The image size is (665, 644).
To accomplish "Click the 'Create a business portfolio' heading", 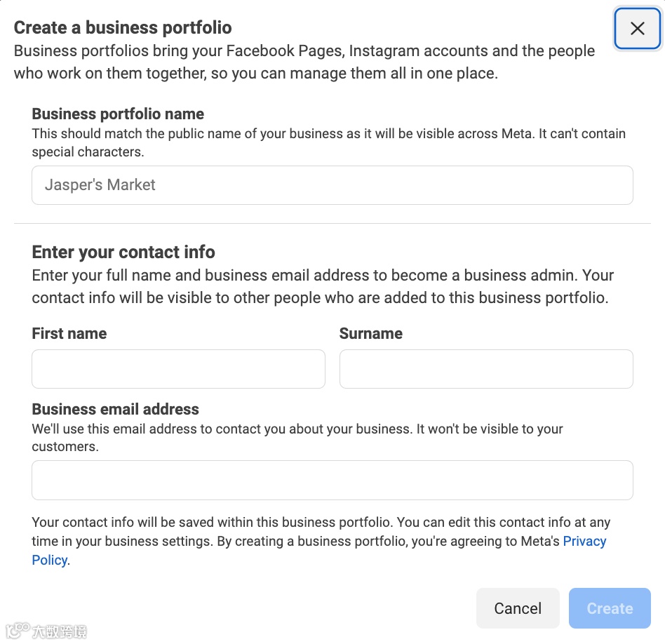I will pyautogui.click(x=123, y=28).
